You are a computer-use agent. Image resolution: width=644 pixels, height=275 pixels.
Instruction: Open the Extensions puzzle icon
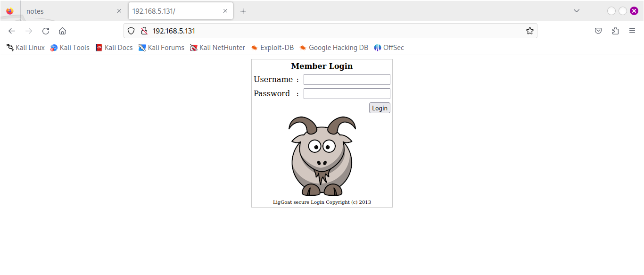[615, 31]
